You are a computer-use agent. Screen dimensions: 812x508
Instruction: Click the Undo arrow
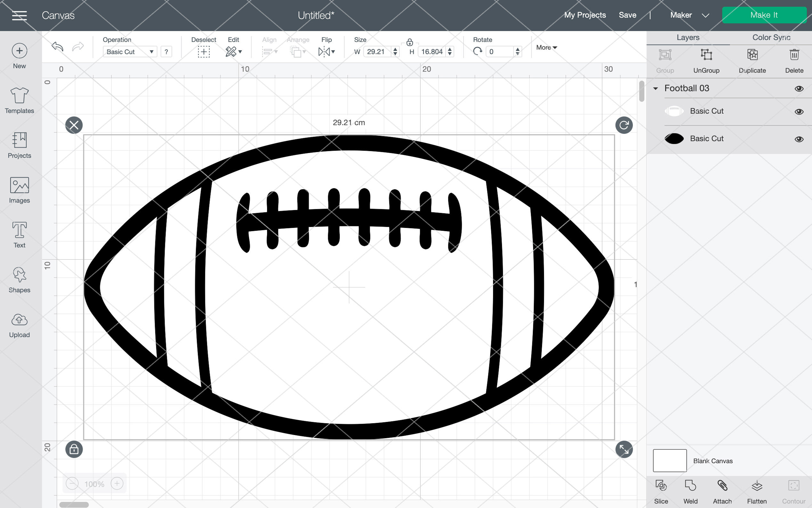click(x=56, y=47)
